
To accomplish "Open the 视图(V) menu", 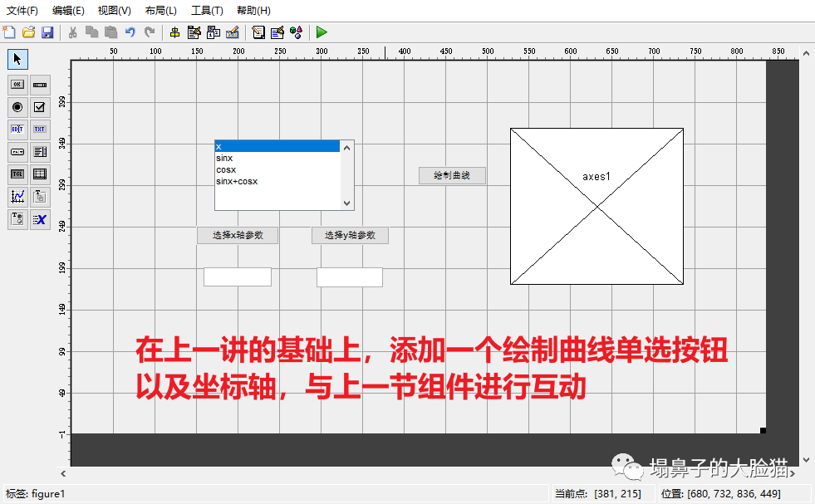I will point(115,11).
